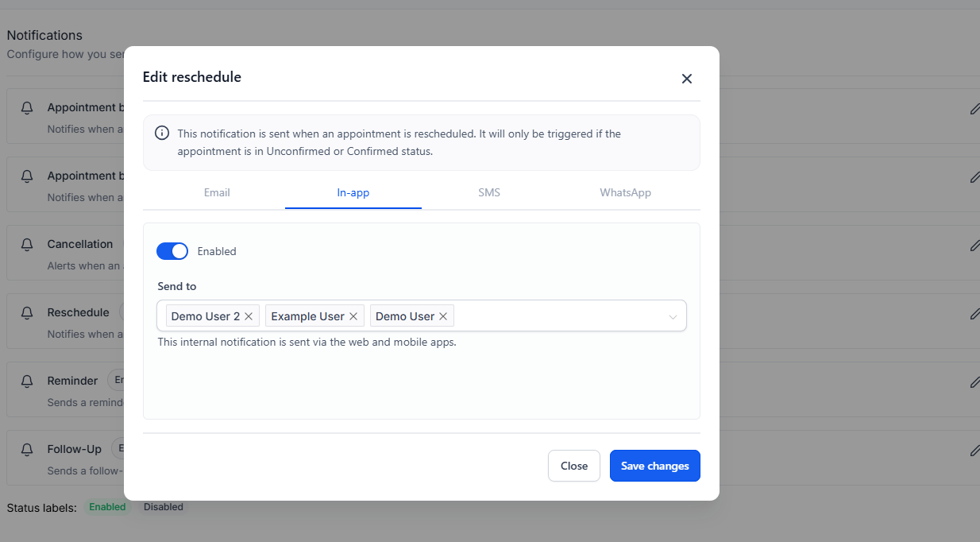Screen dimensions: 980x542
Task: Remove Example User recipient tag
Action: [353, 316]
